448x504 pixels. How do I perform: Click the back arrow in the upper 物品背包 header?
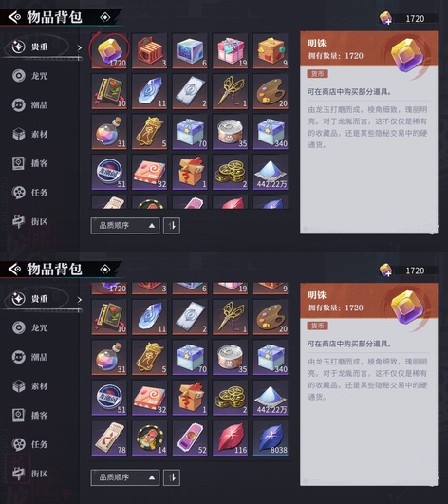click(14, 17)
